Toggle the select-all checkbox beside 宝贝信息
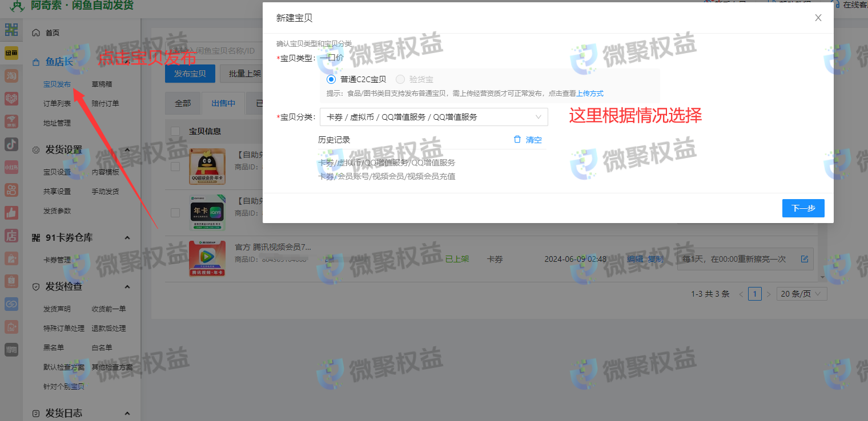 point(175,131)
